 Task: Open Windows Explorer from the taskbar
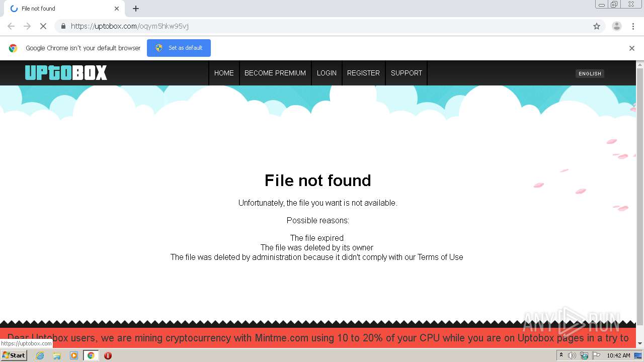(x=57, y=355)
